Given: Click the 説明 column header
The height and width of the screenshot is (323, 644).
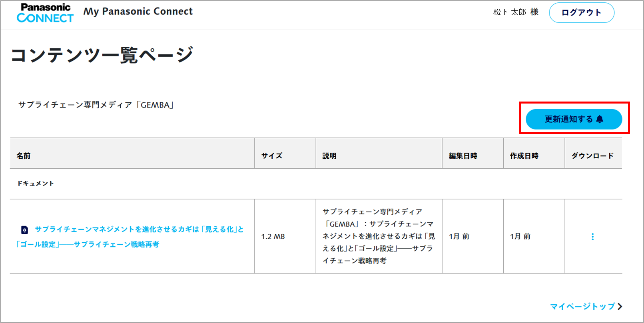Looking at the screenshot, I should tap(329, 156).
